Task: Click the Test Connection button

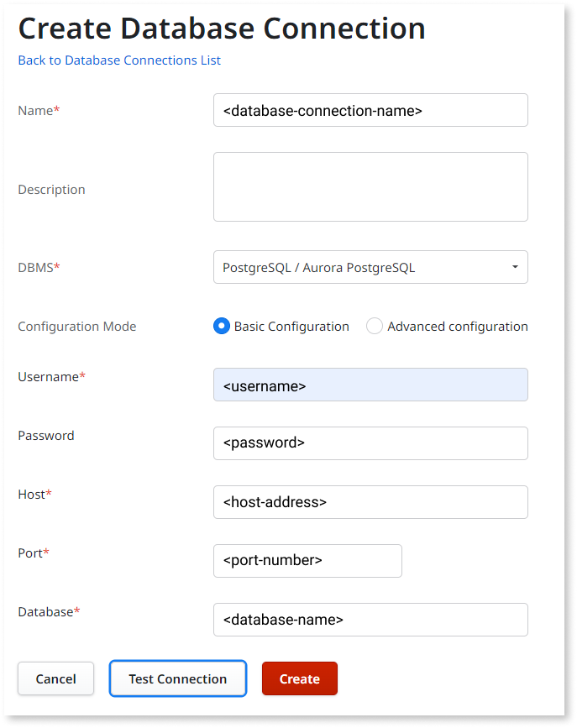Action: (177, 678)
